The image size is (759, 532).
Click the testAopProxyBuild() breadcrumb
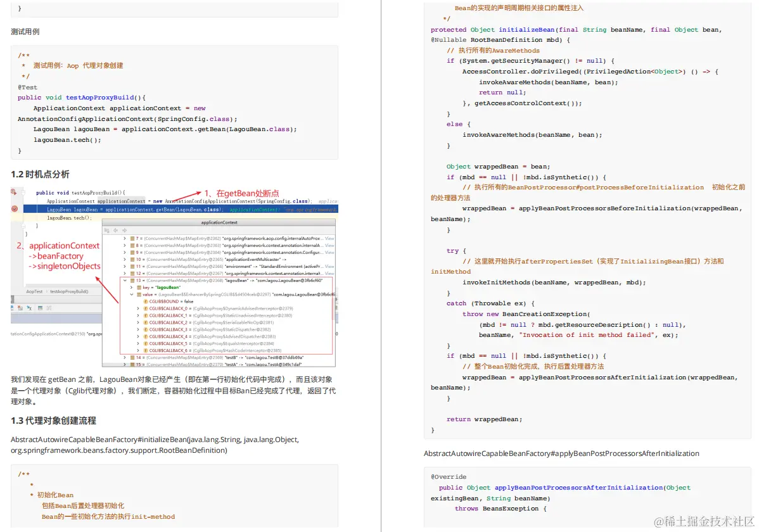click(69, 291)
